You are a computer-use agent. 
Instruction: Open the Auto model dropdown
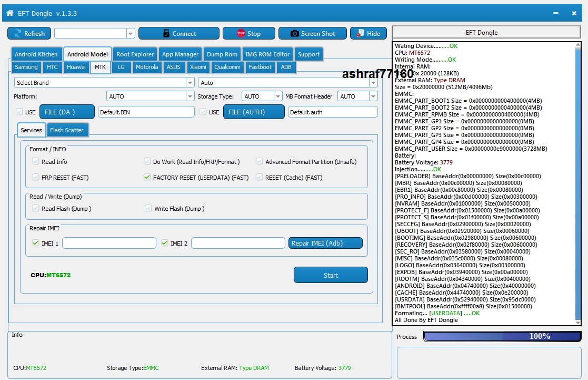[x=373, y=83]
